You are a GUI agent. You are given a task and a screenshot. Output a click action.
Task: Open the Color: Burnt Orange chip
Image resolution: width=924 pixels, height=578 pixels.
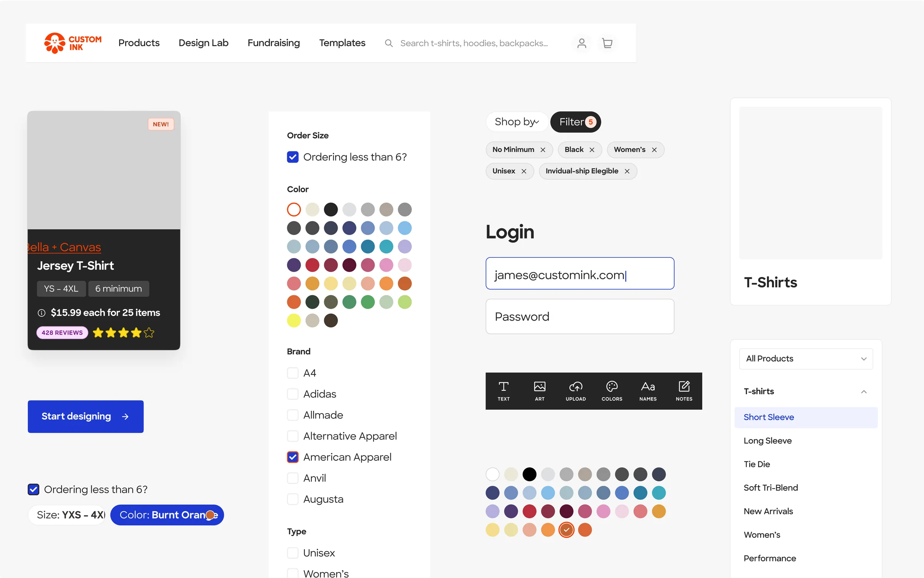167,515
